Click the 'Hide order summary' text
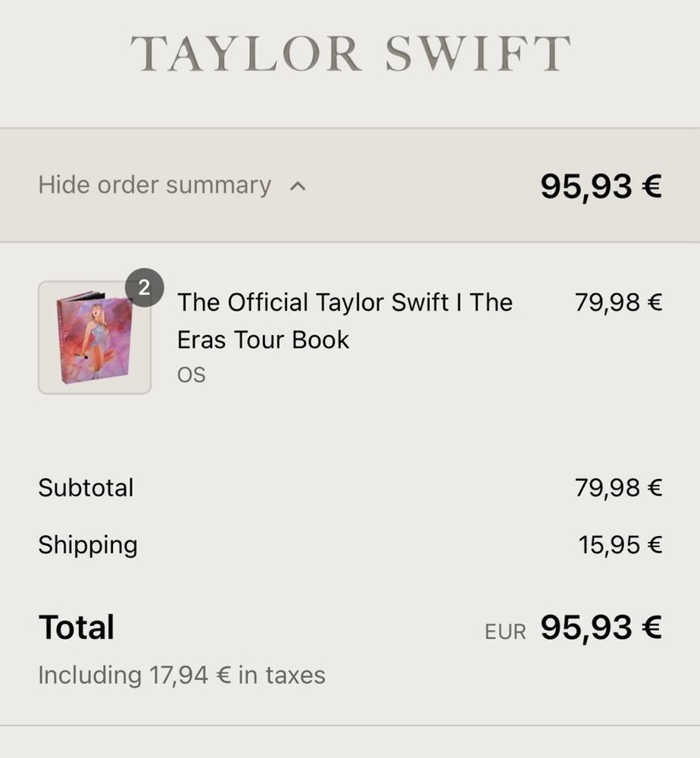This screenshot has height=758, width=700. [155, 185]
